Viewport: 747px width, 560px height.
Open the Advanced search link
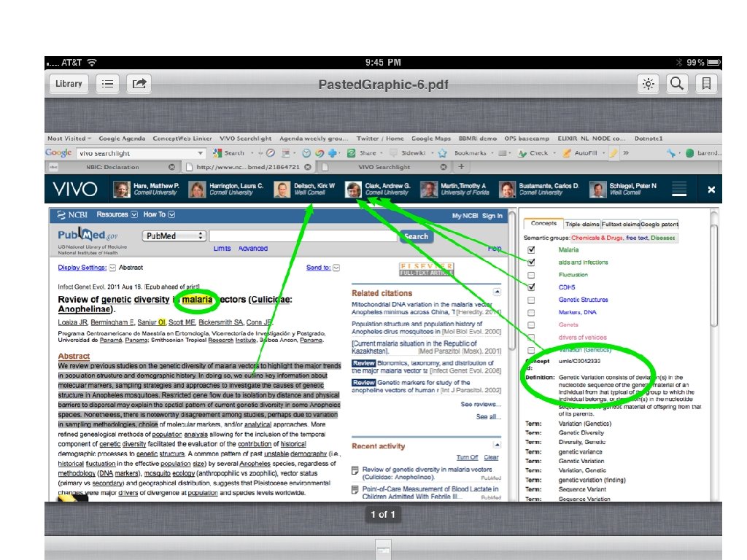253,249
